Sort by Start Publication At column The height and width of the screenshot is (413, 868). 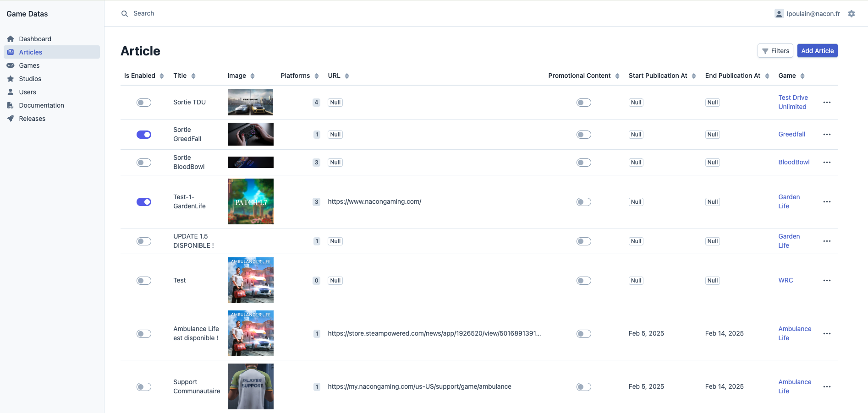pyautogui.click(x=694, y=76)
